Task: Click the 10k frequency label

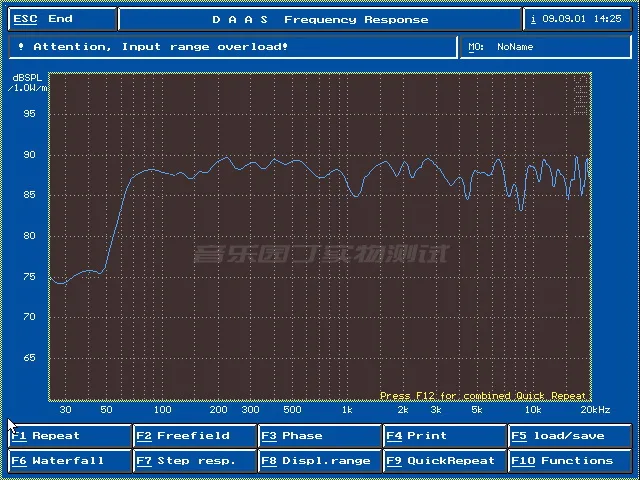Action: tap(533, 410)
